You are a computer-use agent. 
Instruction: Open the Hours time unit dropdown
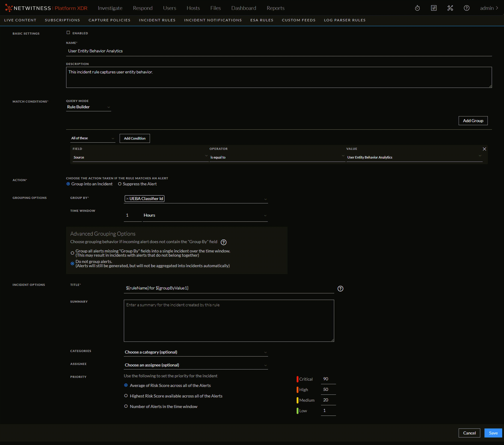coord(205,215)
